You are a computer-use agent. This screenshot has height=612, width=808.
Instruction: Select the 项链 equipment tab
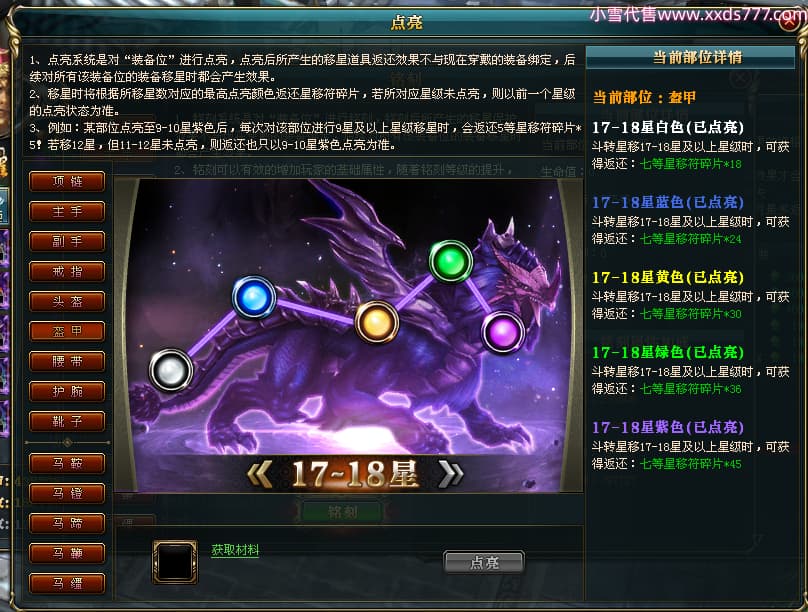(68, 181)
